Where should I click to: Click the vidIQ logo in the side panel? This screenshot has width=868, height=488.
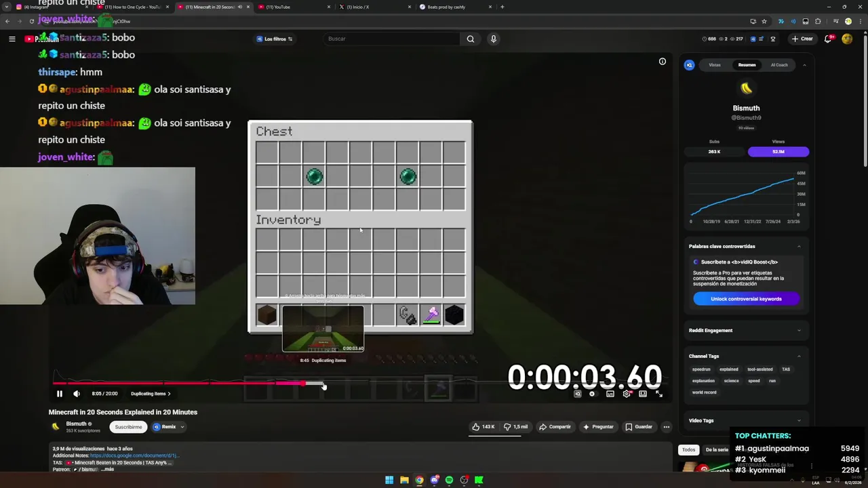point(690,65)
